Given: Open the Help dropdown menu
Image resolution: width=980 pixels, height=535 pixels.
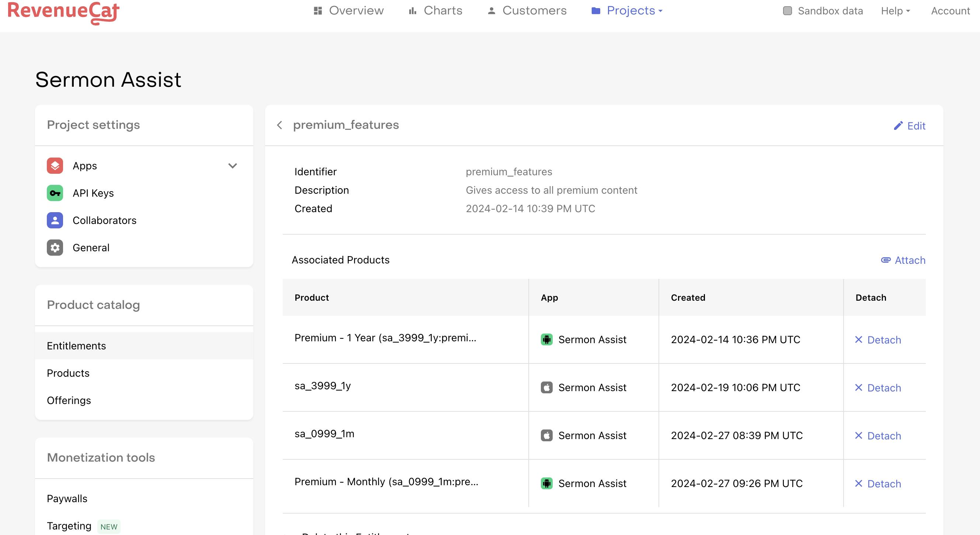Looking at the screenshot, I should click(x=895, y=11).
